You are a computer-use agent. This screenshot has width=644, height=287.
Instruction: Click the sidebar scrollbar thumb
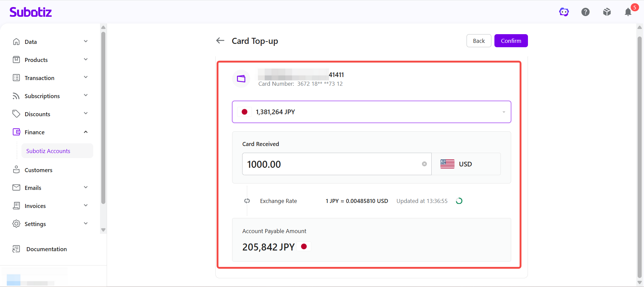pos(103,118)
